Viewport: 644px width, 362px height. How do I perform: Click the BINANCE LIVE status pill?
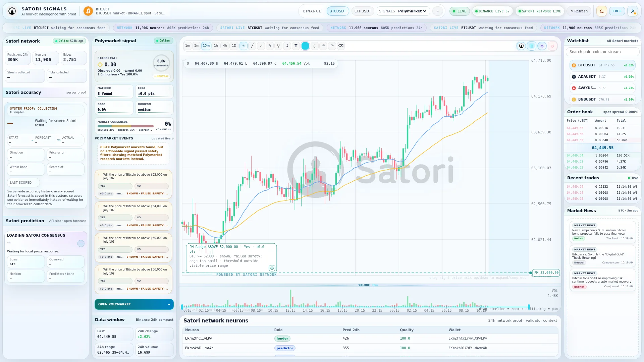492,11
